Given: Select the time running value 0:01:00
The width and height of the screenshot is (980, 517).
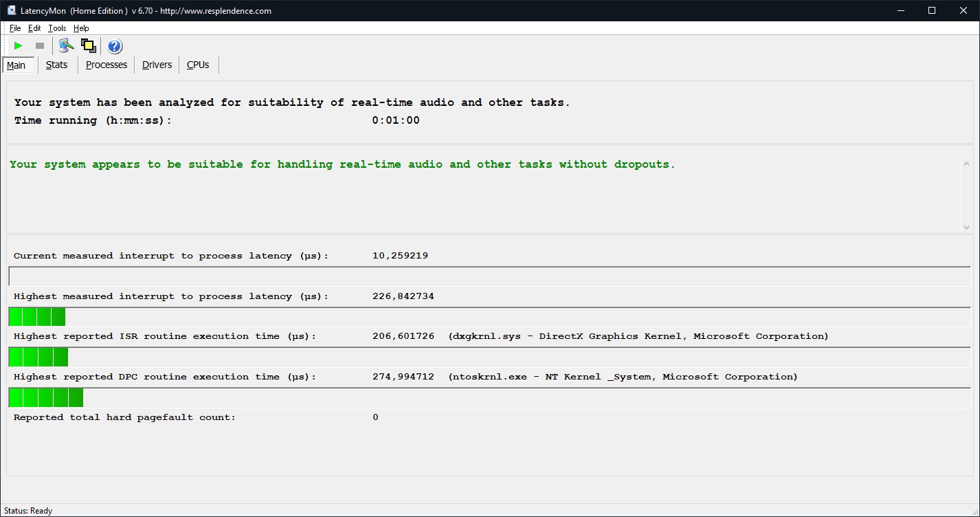Looking at the screenshot, I should point(396,120).
